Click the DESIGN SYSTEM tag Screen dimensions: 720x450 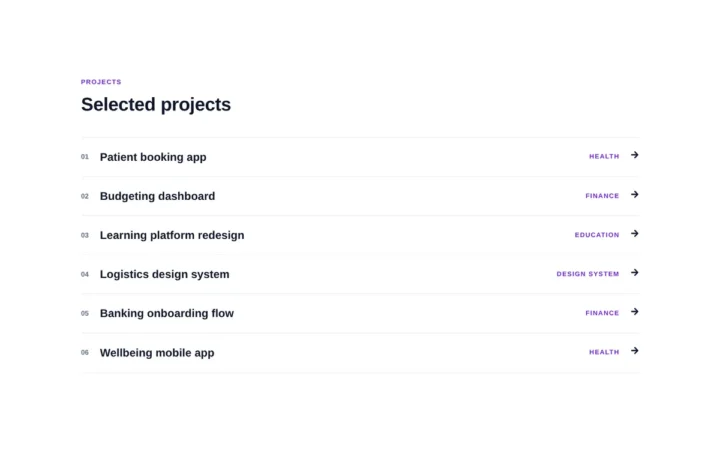click(x=588, y=274)
